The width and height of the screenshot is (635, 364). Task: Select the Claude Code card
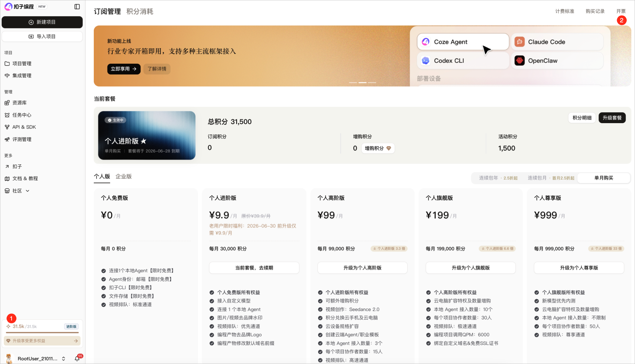click(x=557, y=42)
